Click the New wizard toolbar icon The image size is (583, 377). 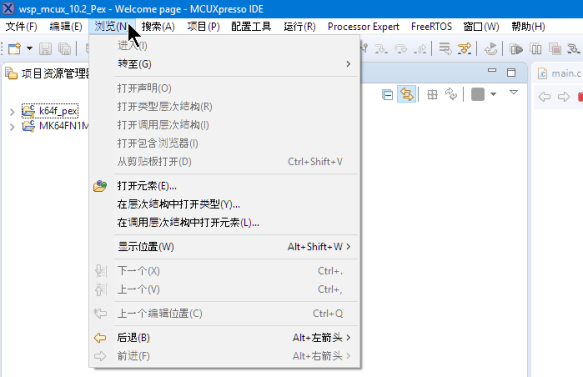(15, 49)
